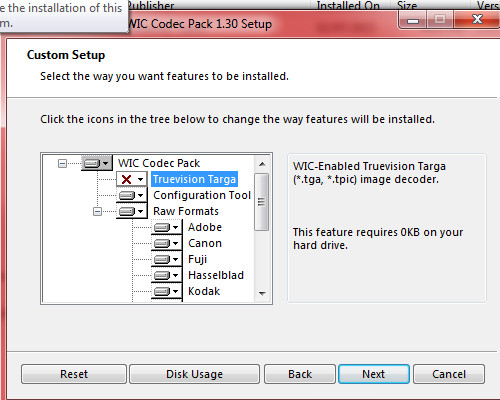Click the drive icon beside Kodak
Image resolution: width=500 pixels, height=400 pixels.
tap(162, 291)
